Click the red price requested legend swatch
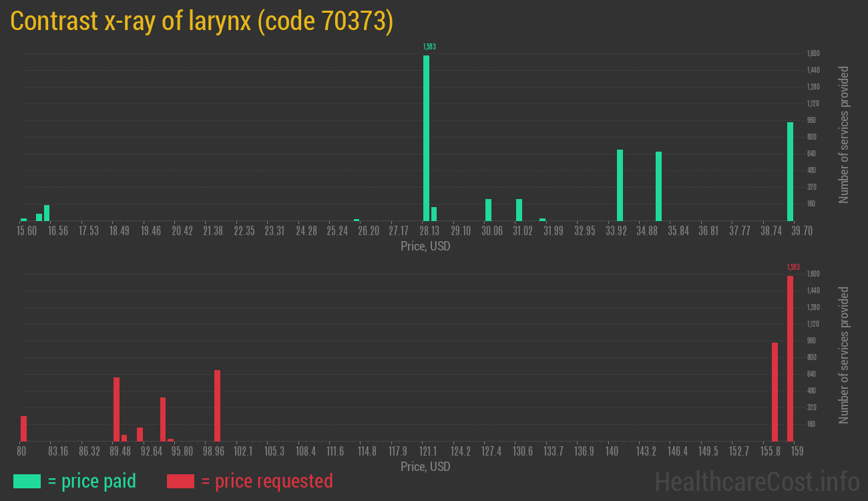The width and height of the screenshot is (868, 501). click(x=180, y=481)
